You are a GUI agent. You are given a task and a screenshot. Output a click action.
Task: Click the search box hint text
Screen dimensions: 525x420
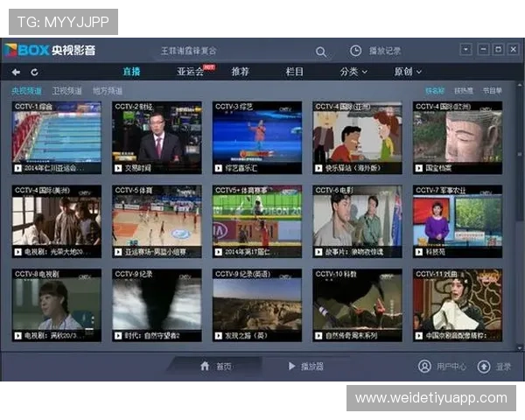point(188,51)
